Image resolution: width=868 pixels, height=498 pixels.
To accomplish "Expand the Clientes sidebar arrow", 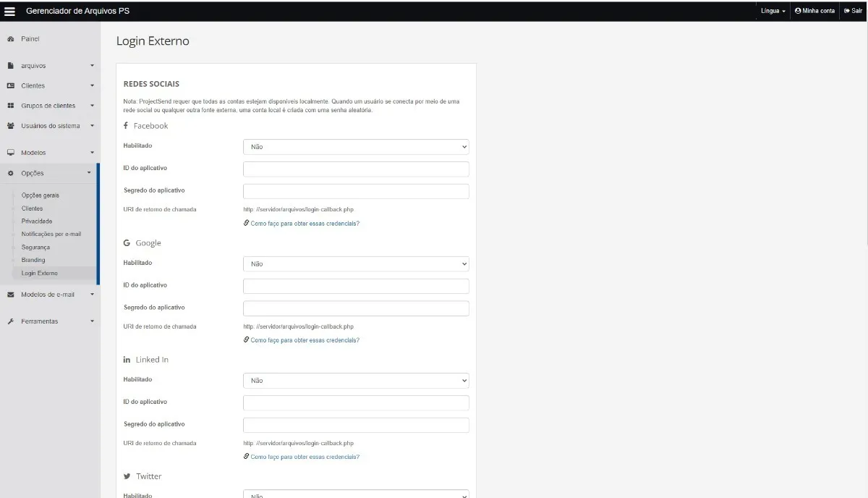I will [x=92, y=85].
